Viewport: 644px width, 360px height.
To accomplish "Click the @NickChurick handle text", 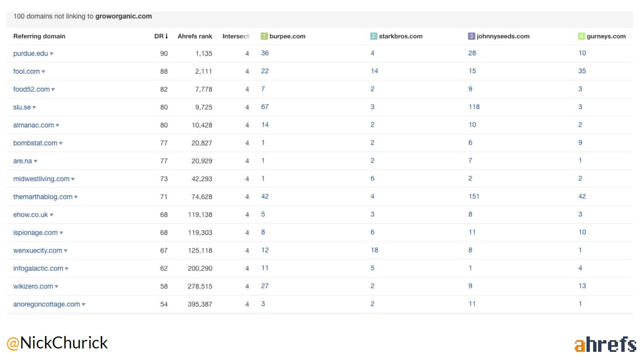I will 57,343.
